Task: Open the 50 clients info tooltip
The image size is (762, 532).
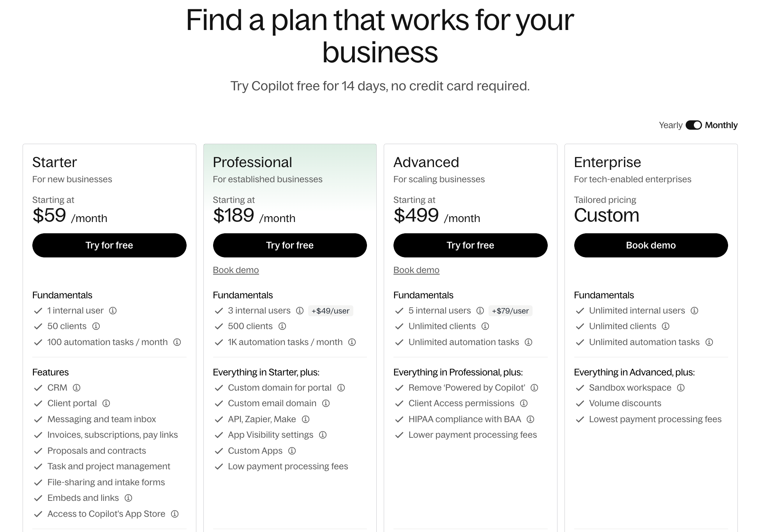Action: click(97, 326)
